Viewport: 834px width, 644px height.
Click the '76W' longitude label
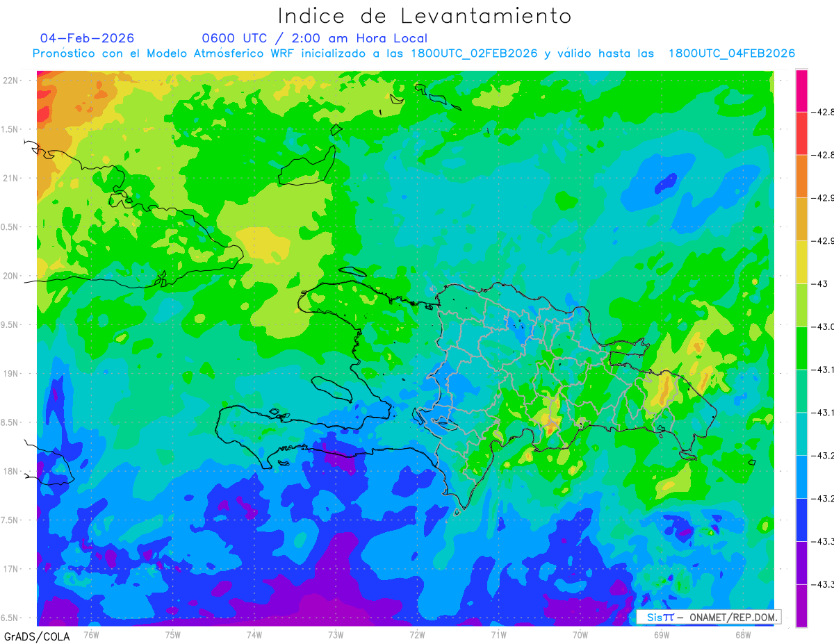(x=91, y=634)
